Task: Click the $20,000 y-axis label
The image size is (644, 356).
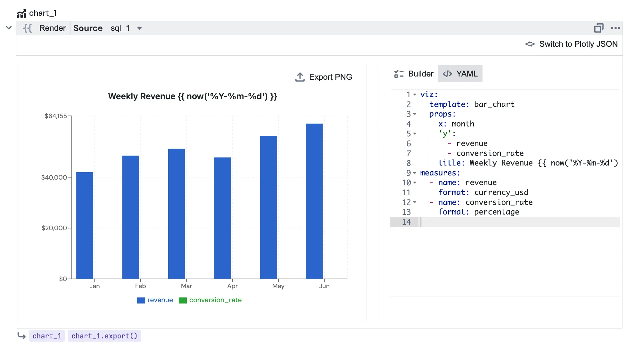Action: point(54,228)
